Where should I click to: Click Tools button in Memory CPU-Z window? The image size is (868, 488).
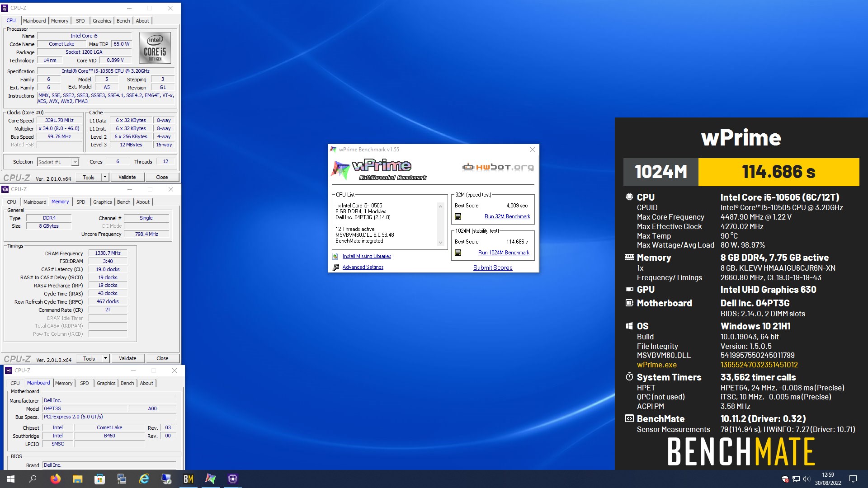point(89,358)
